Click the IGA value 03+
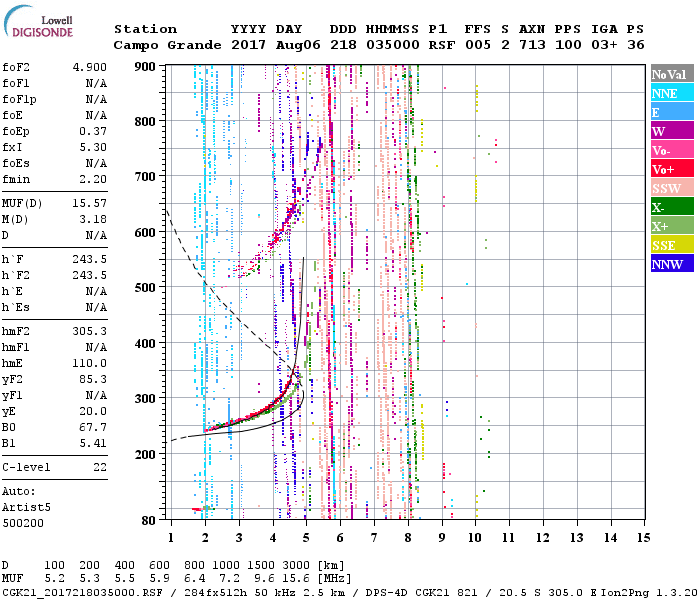The image size is (700, 600). 604,45
